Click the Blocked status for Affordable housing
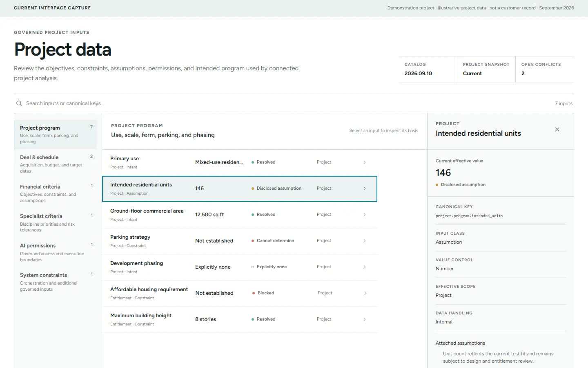Screen dimensions: 588x368 pyautogui.click(x=263, y=293)
